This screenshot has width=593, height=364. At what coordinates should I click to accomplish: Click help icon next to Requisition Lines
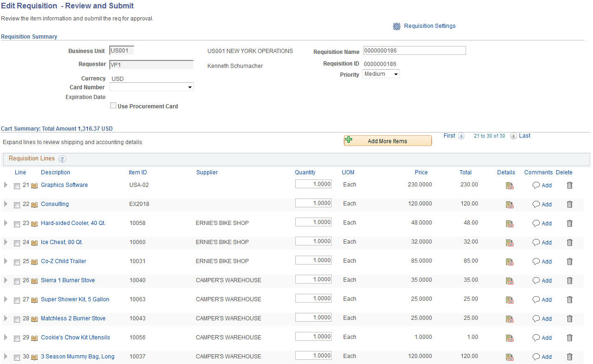click(x=62, y=159)
